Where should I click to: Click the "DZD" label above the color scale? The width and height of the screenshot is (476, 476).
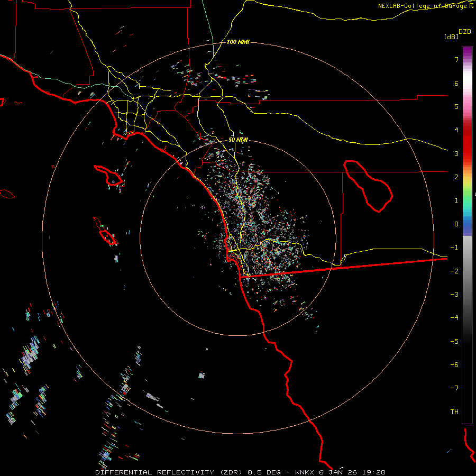pyautogui.click(x=465, y=32)
